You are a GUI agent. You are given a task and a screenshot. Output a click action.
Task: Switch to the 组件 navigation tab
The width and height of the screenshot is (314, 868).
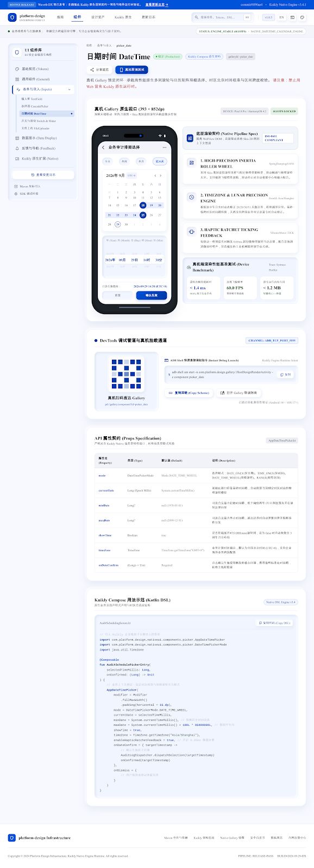77,17
